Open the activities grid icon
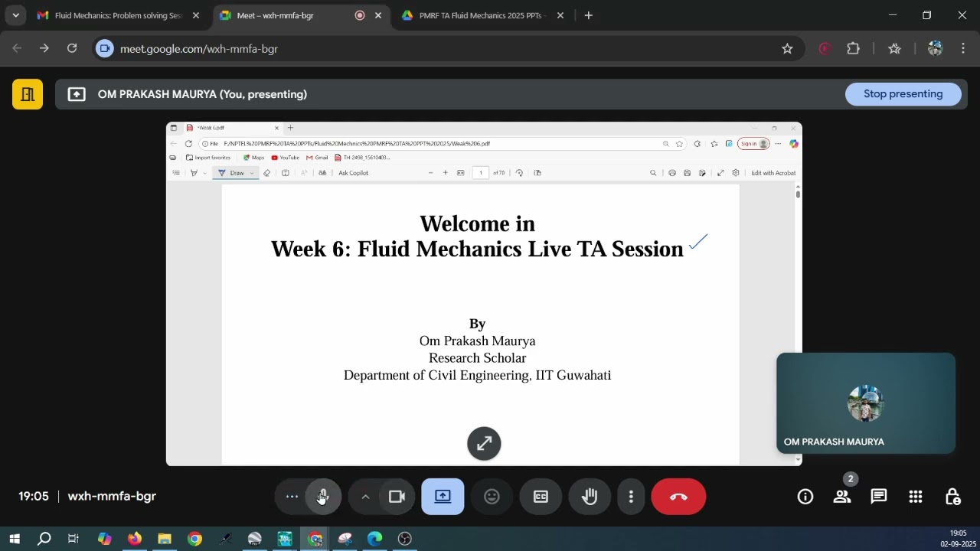Viewport: 980px width, 551px height. coord(916,497)
